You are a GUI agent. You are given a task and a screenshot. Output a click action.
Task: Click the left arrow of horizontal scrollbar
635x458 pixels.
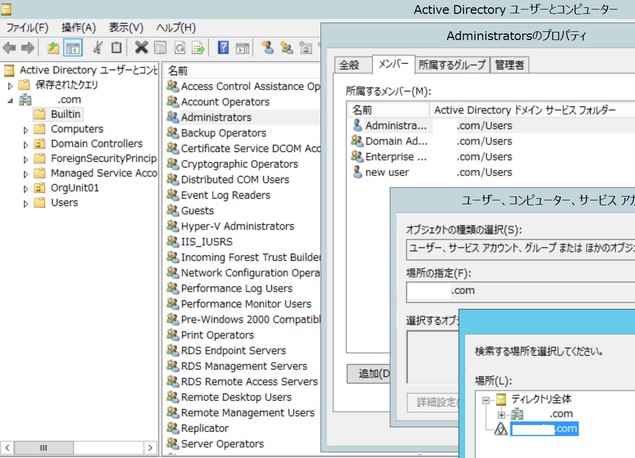tap(7, 447)
